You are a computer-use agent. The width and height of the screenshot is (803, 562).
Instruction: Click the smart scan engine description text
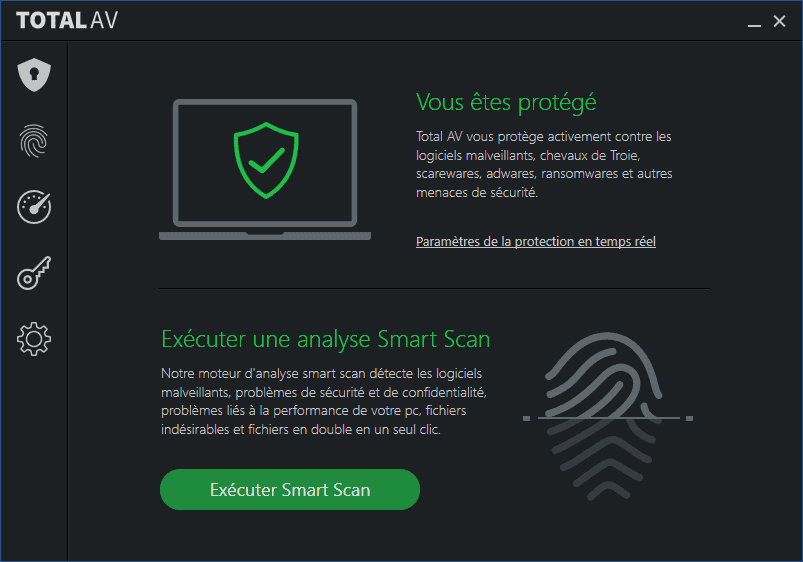(x=324, y=401)
